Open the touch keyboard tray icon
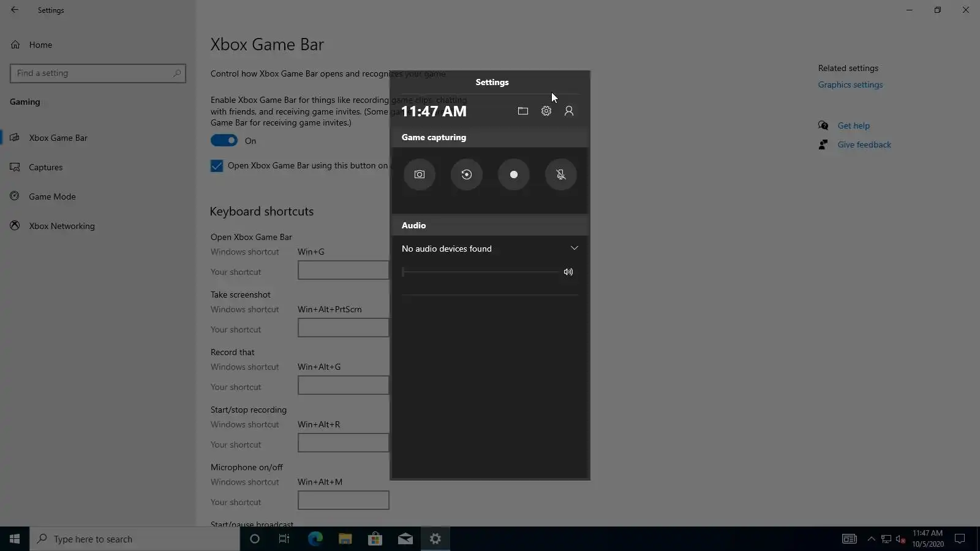 point(850,539)
